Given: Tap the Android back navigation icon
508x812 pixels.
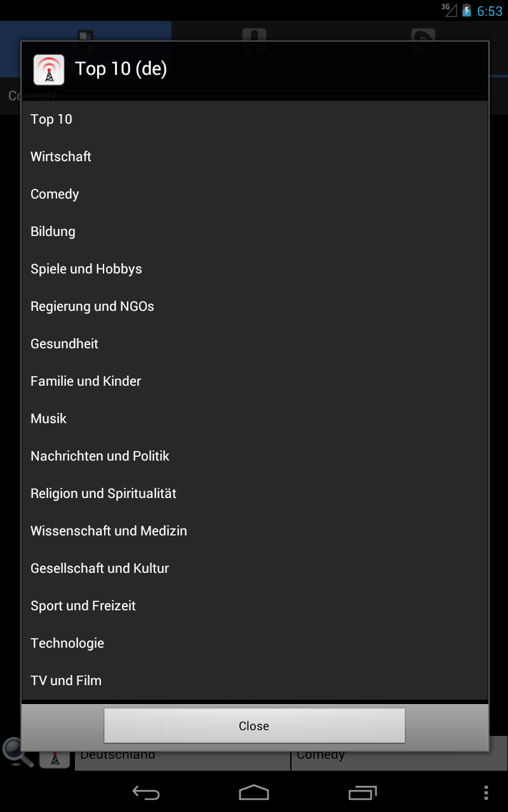Looking at the screenshot, I should click(145, 792).
